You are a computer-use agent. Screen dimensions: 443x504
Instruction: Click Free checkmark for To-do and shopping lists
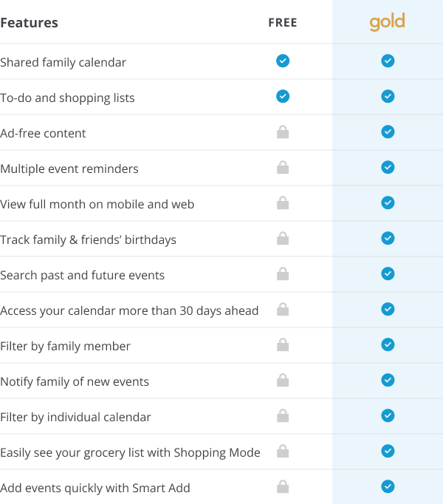point(283,96)
